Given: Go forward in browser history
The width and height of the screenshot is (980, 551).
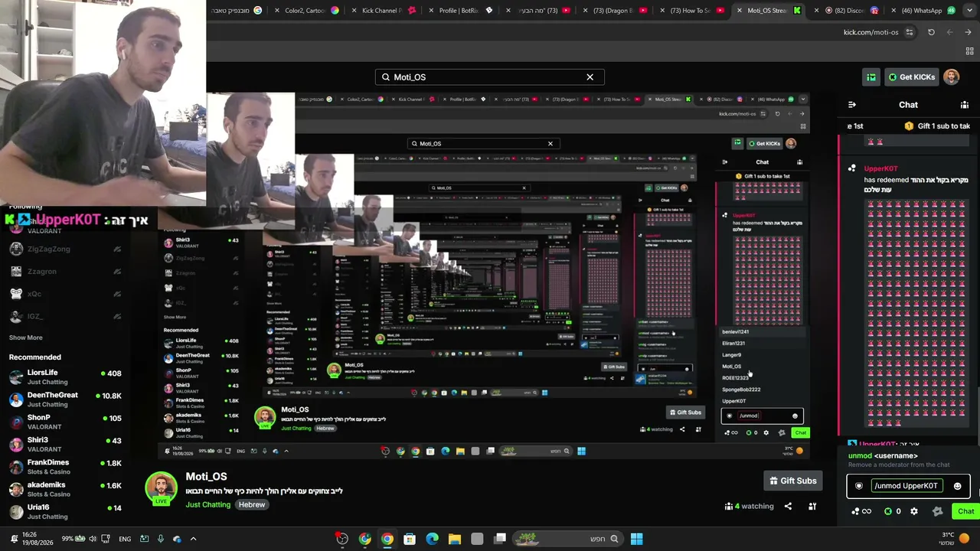Looking at the screenshot, I should pyautogui.click(x=950, y=32).
